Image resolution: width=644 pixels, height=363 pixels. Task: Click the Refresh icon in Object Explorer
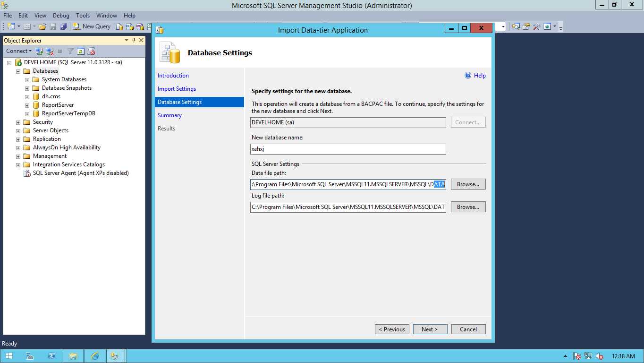point(81,51)
